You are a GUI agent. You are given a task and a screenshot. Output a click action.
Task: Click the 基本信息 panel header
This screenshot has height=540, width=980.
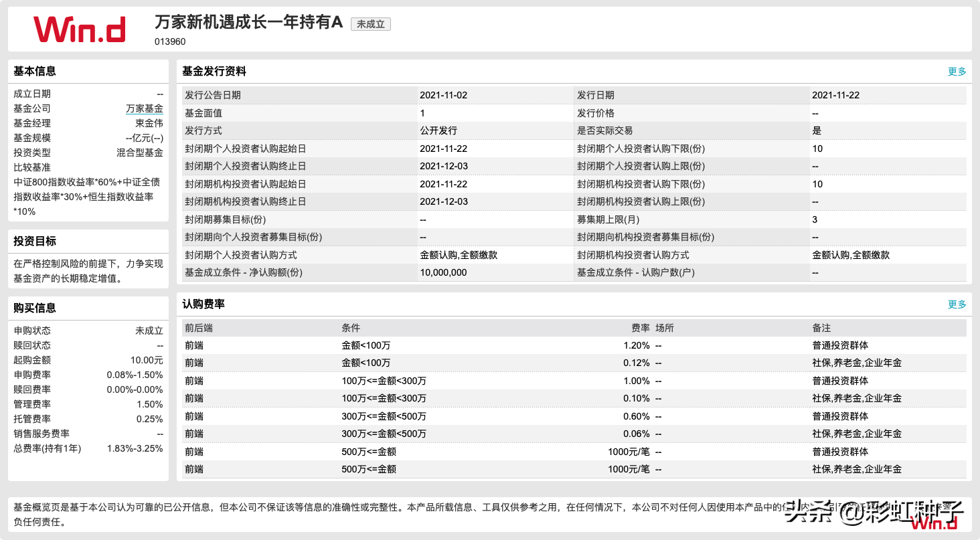tap(35, 71)
